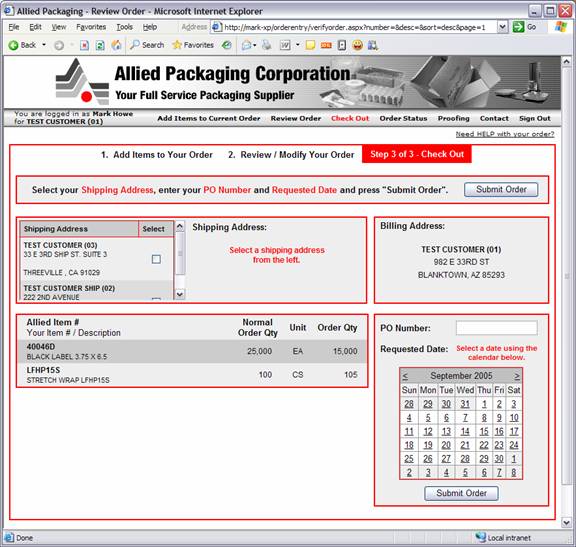Viewport: 576px width, 547px height.
Task: Open the Tools menu
Action: [x=125, y=27]
